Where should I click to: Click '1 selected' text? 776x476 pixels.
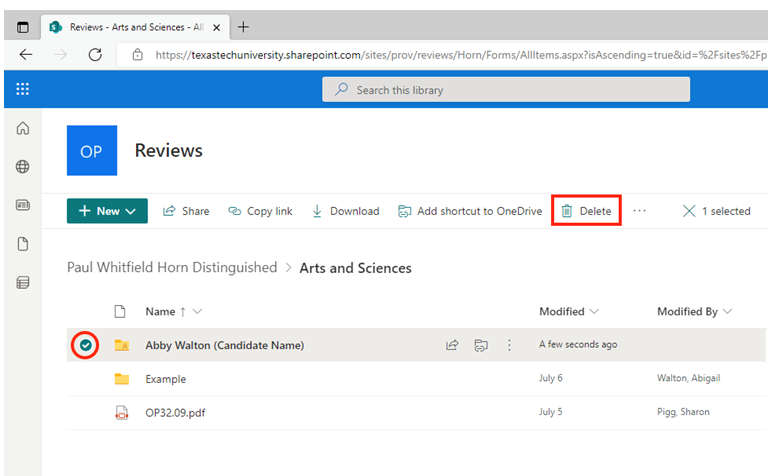pyautogui.click(x=726, y=211)
